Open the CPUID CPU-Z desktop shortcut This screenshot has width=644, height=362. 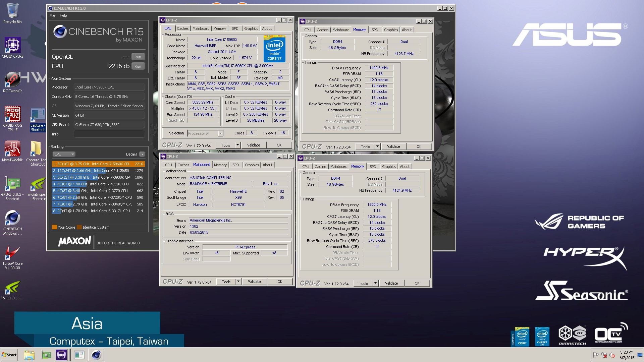12,48
